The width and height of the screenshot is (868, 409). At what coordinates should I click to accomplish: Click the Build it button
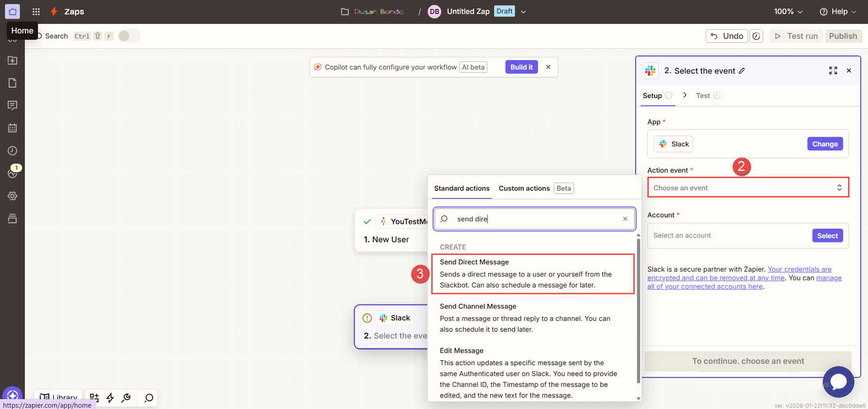click(x=521, y=67)
